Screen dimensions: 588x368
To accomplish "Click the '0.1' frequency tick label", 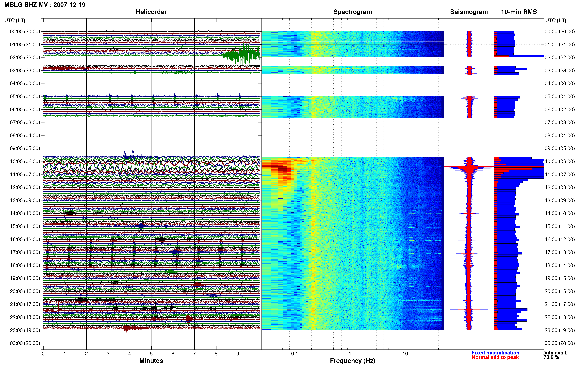I will [x=295, y=354].
